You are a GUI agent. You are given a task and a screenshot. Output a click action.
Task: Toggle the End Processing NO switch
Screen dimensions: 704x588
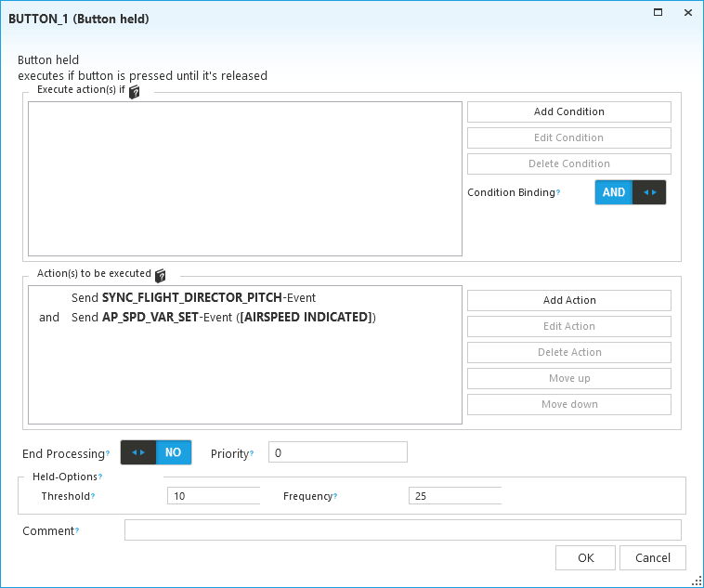click(x=156, y=452)
